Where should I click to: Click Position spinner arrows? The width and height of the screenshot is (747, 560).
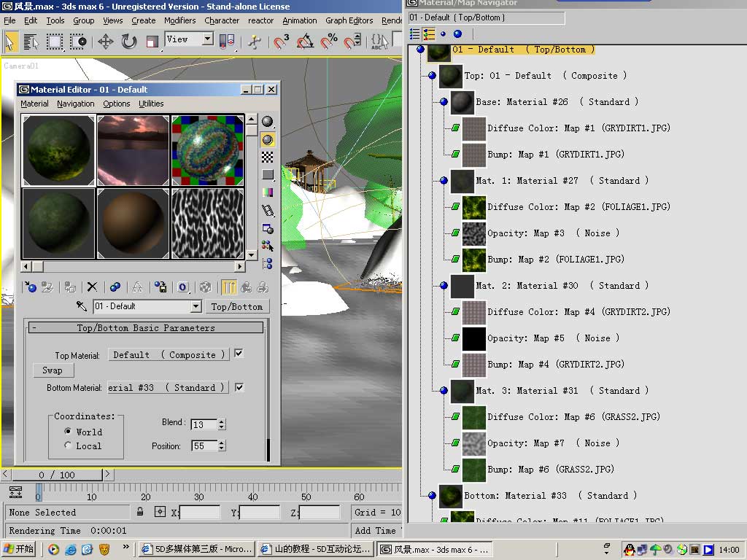(x=222, y=446)
